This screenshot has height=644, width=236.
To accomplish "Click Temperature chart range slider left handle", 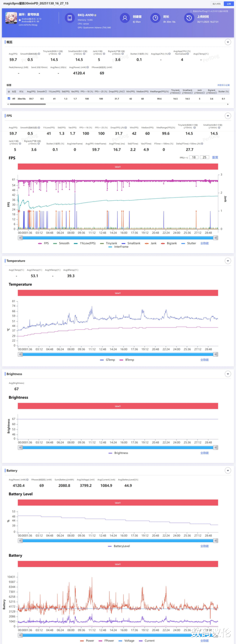I will 20,354.
